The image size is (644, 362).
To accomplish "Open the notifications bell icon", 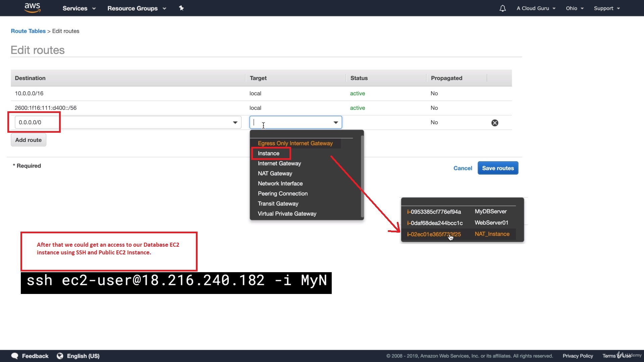I will (x=502, y=8).
